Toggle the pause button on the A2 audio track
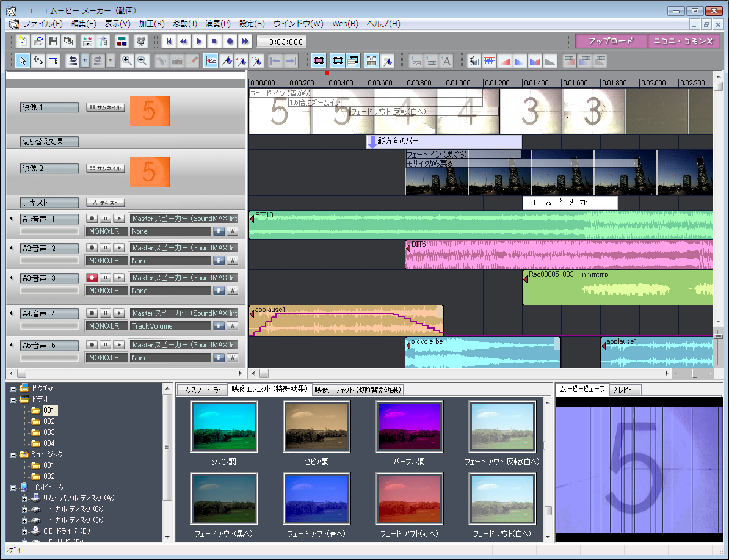729x560 pixels. pyautogui.click(x=106, y=248)
